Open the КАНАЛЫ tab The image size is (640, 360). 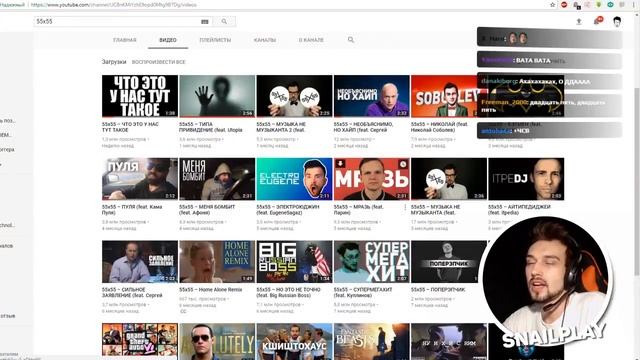pyautogui.click(x=265, y=40)
